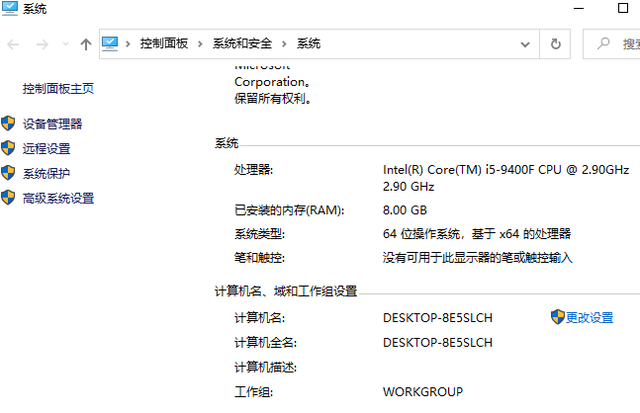Click the Back navigation arrow
The width and height of the screenshot is (640, 413).
(x=14, y=44)
